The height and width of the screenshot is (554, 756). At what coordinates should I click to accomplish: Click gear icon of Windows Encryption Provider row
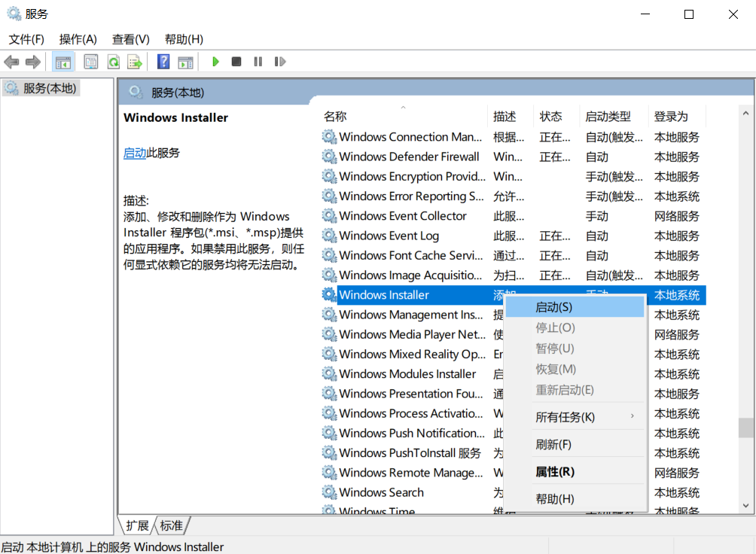pyautogui.click(x=329, y=176)
